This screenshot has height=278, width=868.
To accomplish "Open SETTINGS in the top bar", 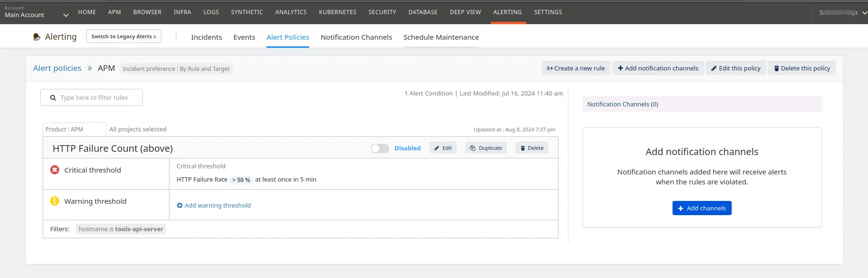I will (x=548, y=12).
